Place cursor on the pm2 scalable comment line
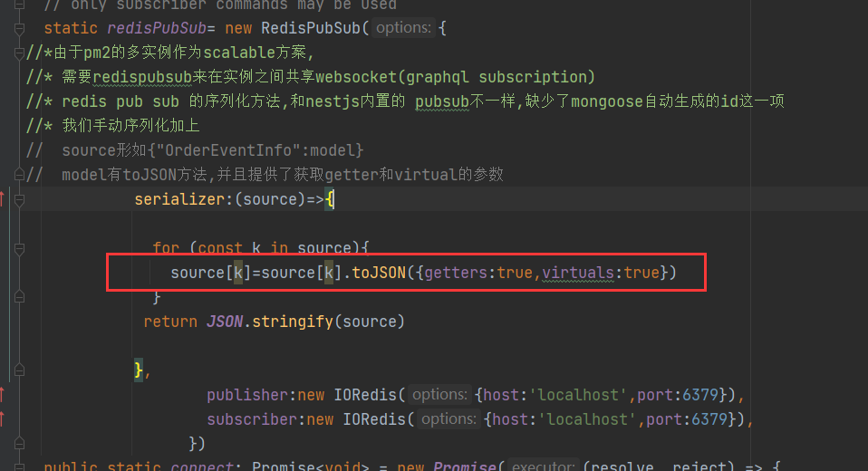The width and height of the screenshot is (868, 471). click(170, 53)
